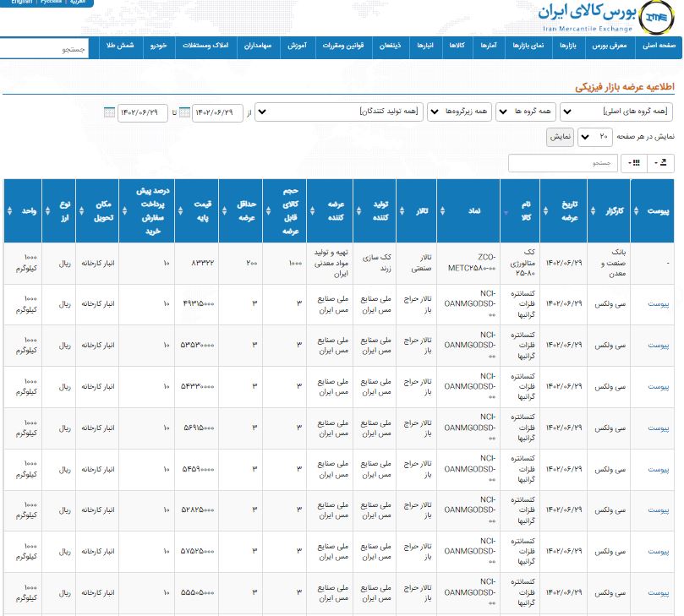Open the calendar picker for the 'از' start date
Screen dimensions: 684x616
(x=184, y=112)
